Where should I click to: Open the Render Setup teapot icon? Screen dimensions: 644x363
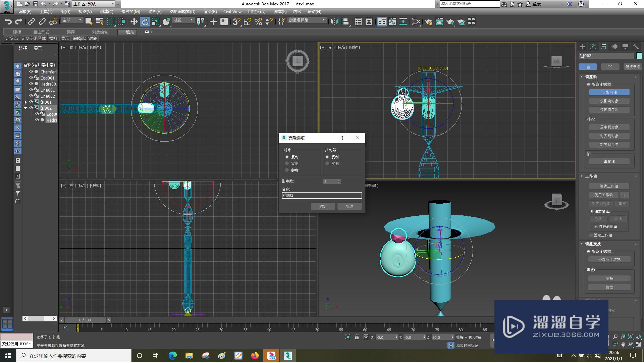click(428, 22)
